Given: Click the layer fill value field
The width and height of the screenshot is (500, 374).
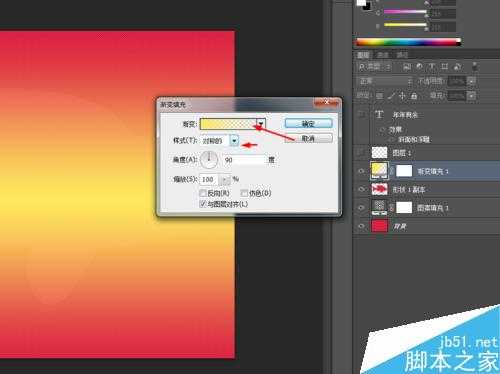Looking at the screenshot, I should pos(457,96).
